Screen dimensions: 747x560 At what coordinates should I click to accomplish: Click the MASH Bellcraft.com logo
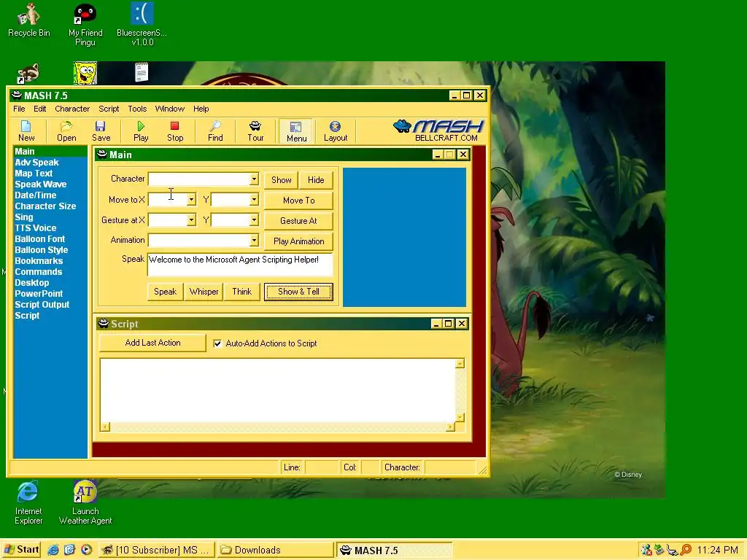coord(438,131)
